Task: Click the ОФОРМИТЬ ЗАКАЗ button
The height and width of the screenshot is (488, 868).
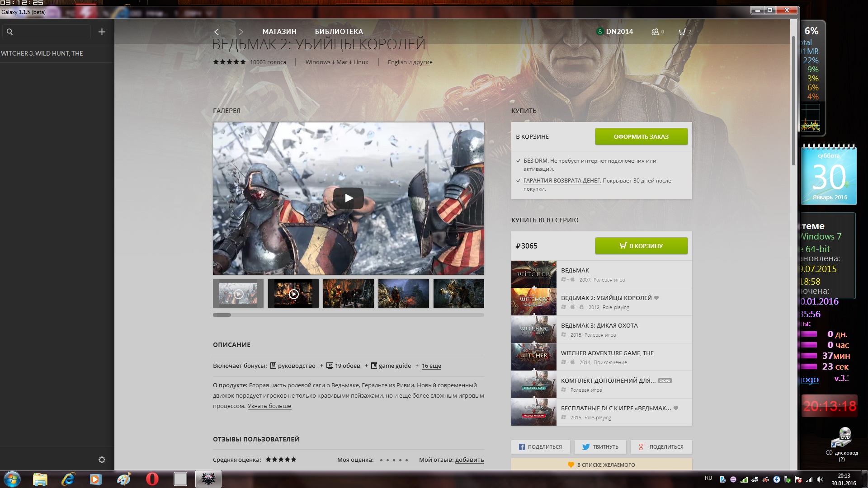Action: click(641, 136)
